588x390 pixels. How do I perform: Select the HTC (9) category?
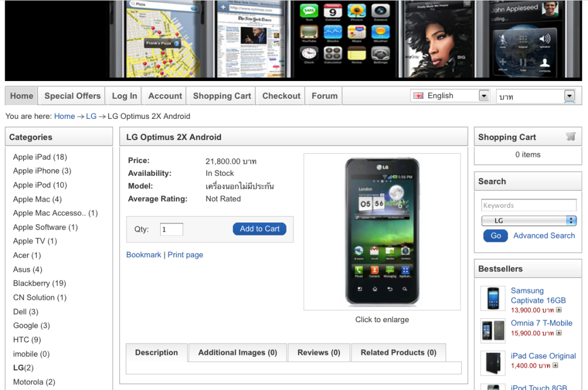(27, 340)
